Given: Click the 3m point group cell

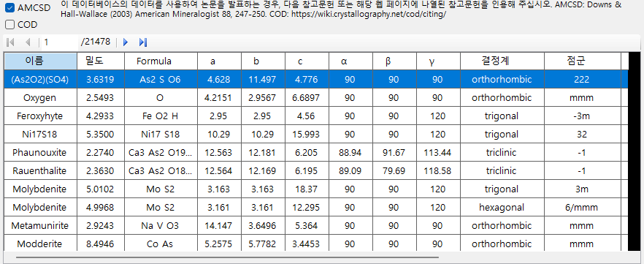Looking at the screenshot, I should [x=583, y=189].
